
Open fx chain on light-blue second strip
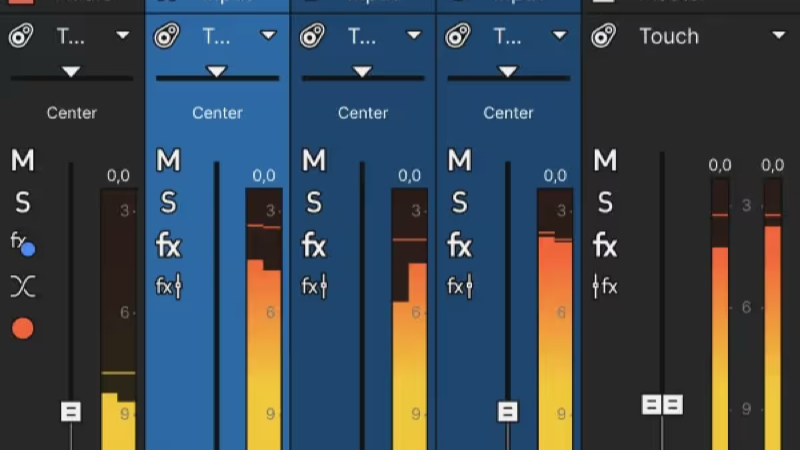168,246
